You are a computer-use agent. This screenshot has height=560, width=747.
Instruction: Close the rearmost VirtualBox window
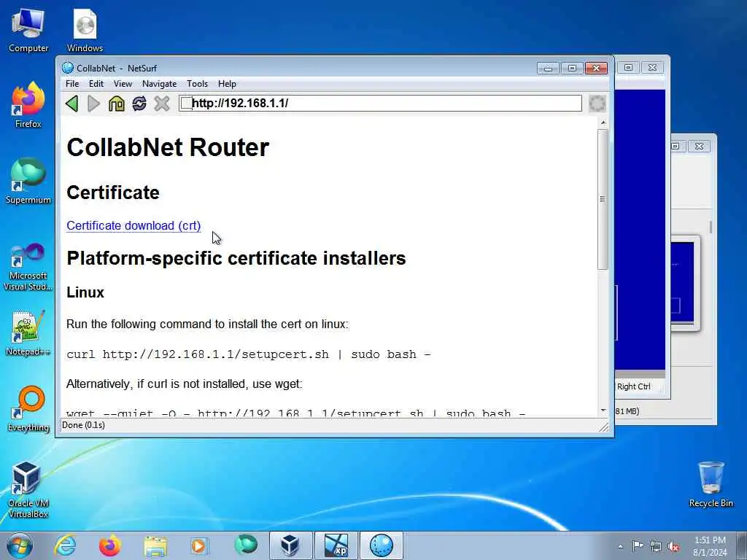pyautogui.click(x=699, y=146)
